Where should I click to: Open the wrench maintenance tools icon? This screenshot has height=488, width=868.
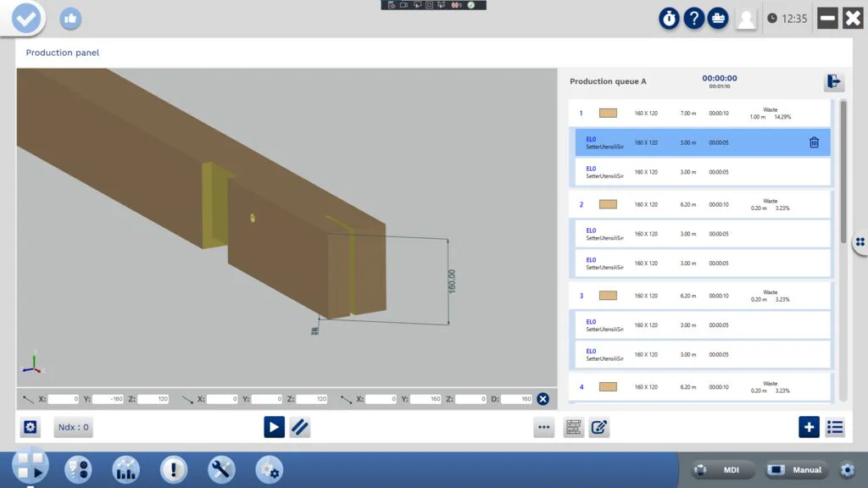[x=221, y=469]
